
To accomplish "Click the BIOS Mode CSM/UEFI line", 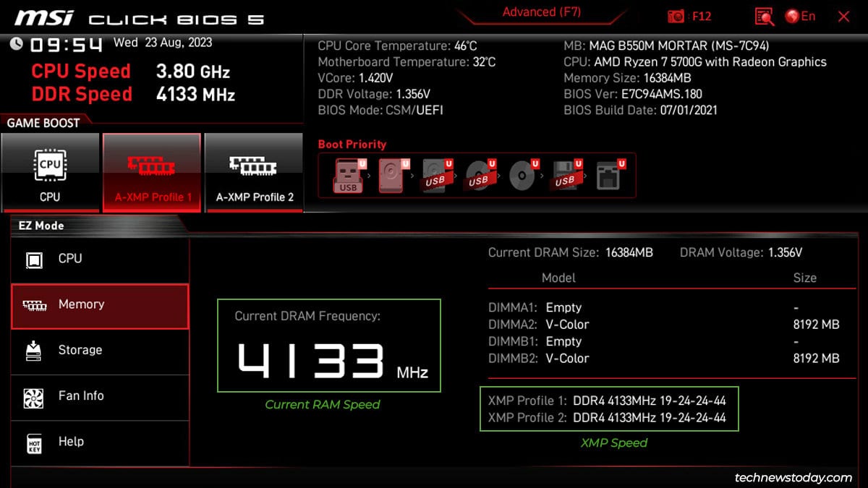I will tap(380, 111).
